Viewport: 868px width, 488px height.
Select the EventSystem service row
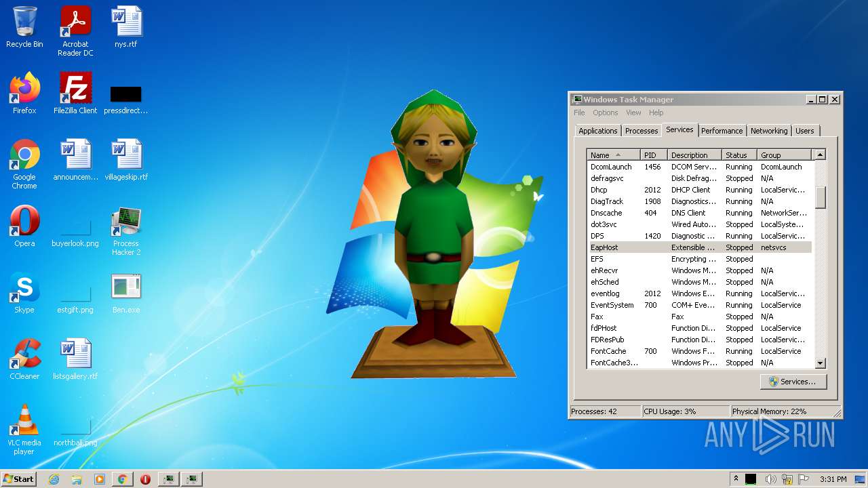coord(699,305)
